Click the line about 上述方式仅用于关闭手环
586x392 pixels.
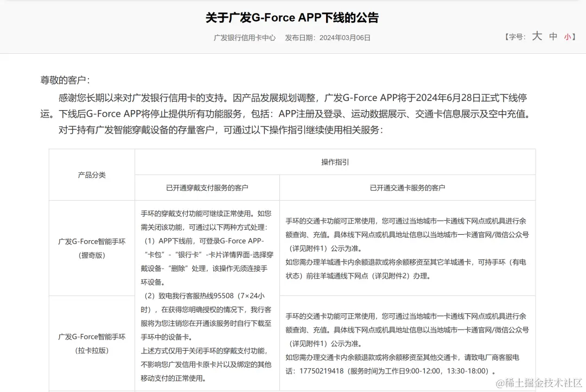coord(206,364)
